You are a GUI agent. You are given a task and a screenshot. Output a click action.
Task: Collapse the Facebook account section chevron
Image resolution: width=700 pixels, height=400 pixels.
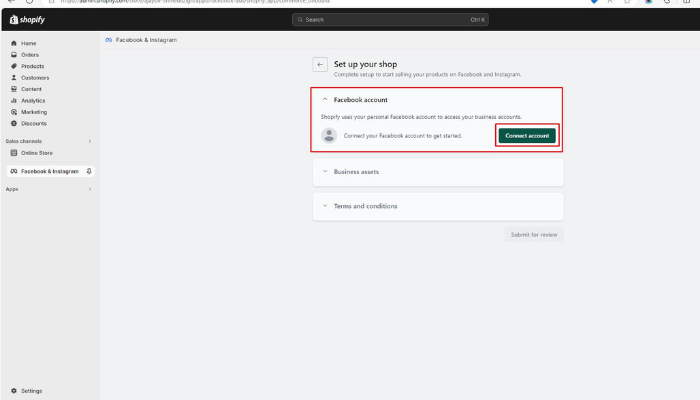325,100
